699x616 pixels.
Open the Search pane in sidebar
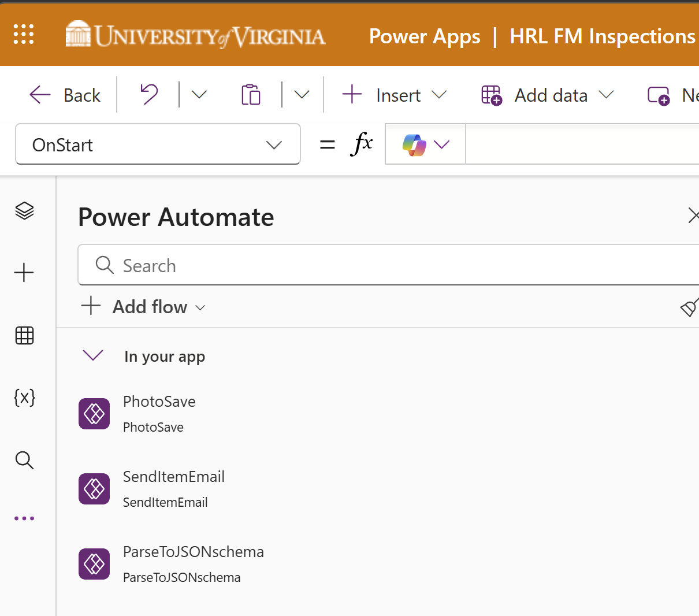(24, 460)
